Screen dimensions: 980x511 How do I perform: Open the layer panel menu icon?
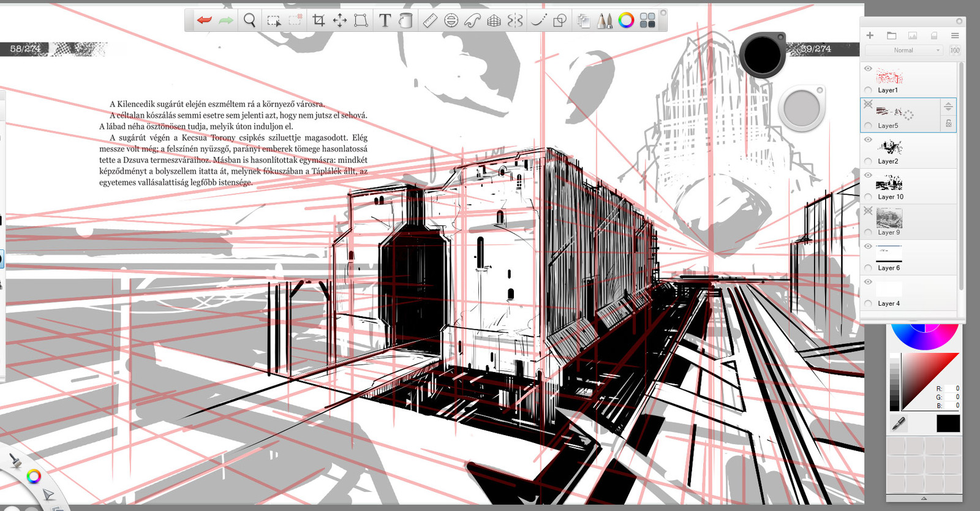(955, 36)
